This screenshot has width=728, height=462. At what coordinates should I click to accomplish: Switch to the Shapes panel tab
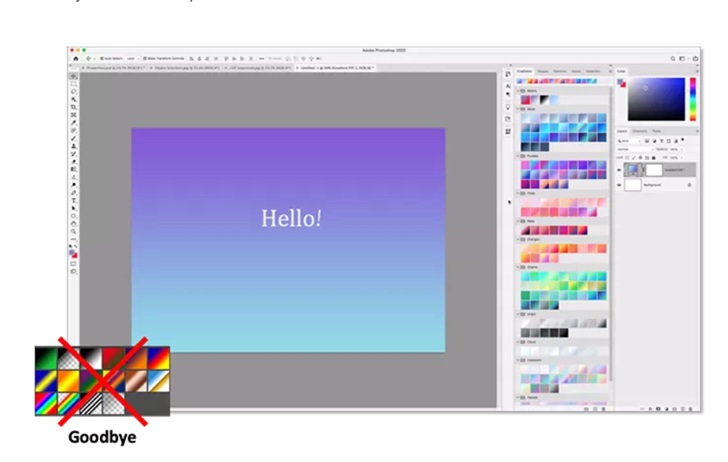(543, 72)
